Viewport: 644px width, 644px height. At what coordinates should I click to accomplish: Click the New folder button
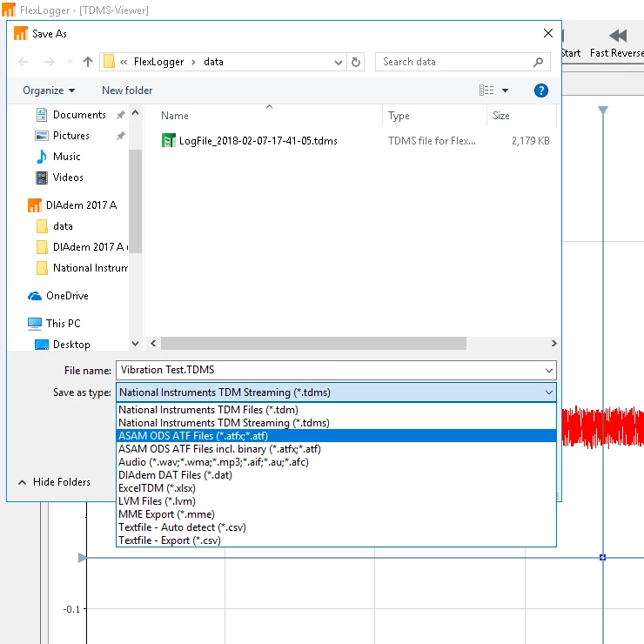pyautogui.click(x=127, y=91)
